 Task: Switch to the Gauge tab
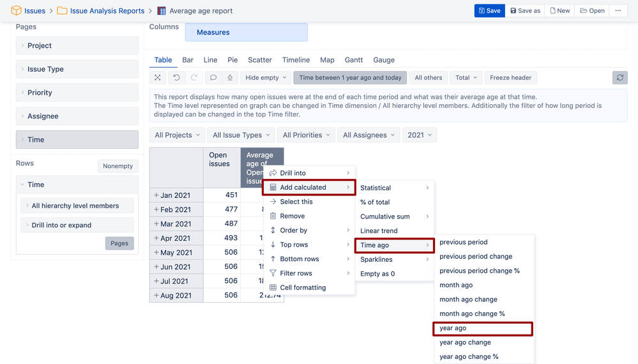384,60
